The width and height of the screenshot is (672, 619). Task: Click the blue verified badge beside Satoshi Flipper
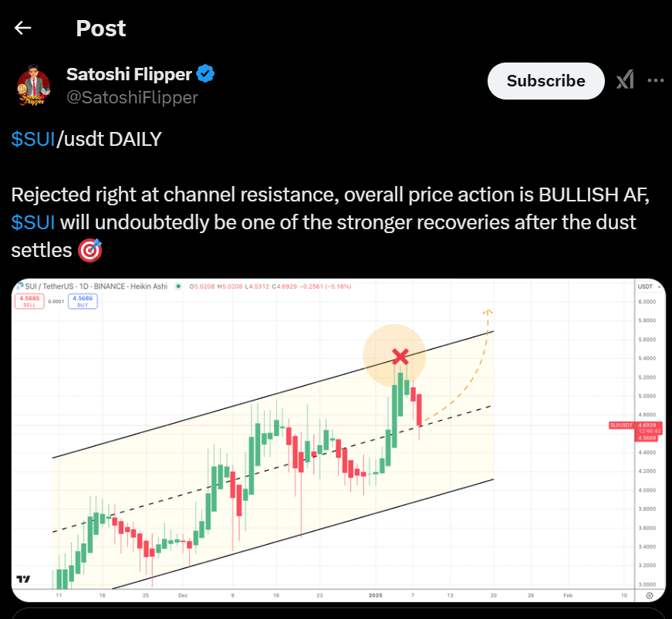click(x=204, y=73)
